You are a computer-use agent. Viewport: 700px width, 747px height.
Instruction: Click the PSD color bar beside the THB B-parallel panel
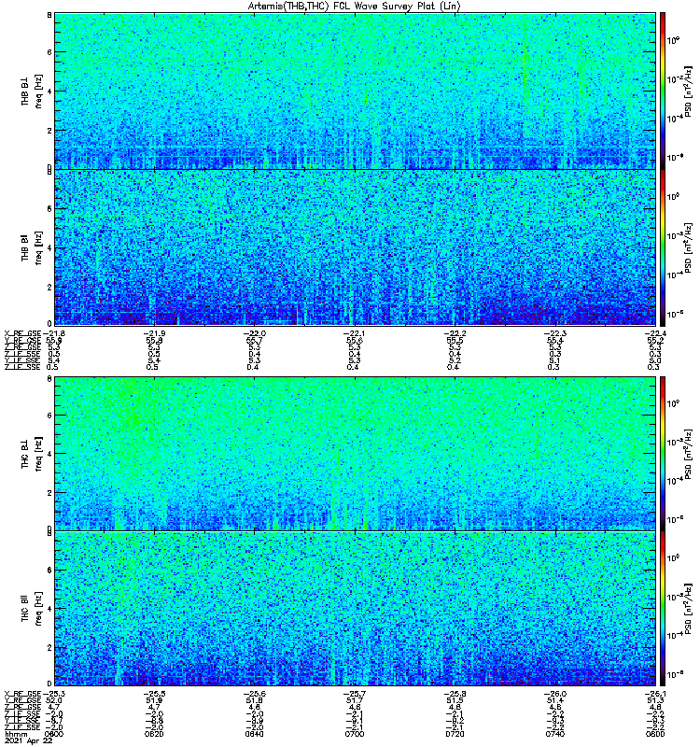(663, 247)
